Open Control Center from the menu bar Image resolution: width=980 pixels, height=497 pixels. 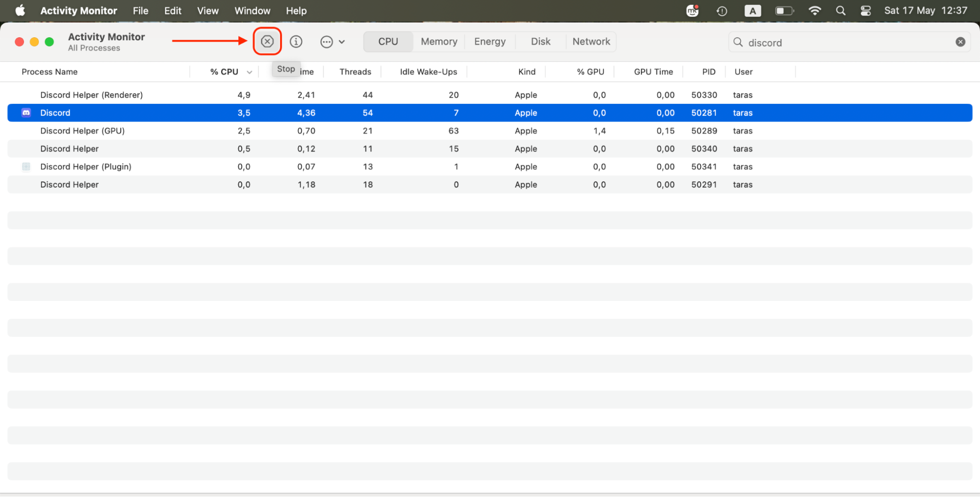(x=865, y=11)
